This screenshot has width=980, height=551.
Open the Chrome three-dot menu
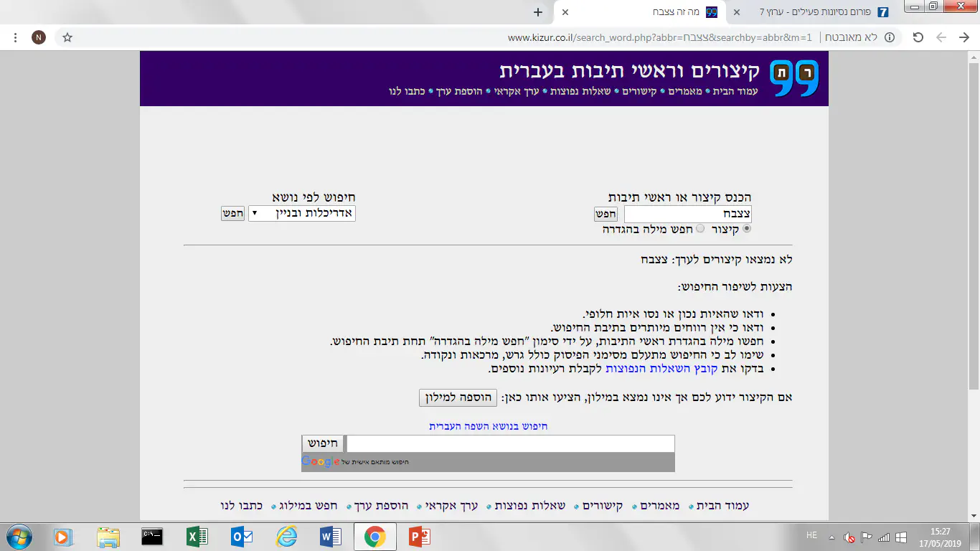[14, 37]
